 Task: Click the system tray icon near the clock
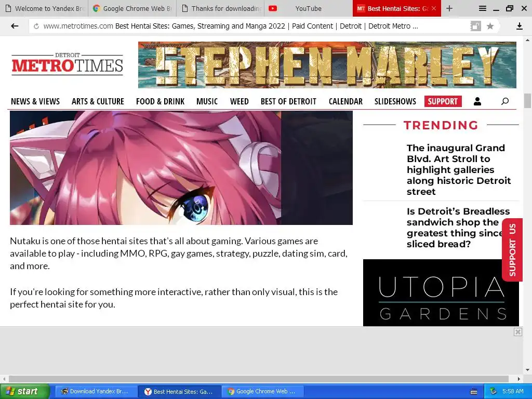pos(494,391)
